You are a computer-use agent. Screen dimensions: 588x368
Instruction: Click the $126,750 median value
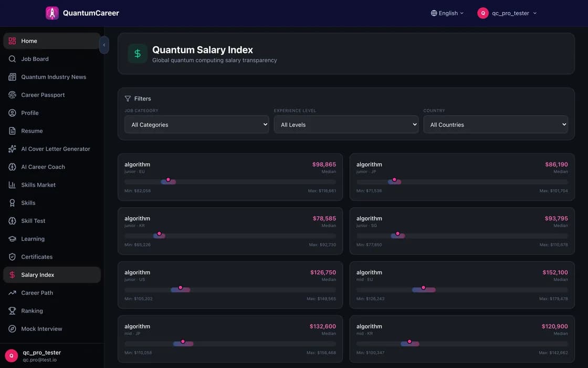(323, 273)
